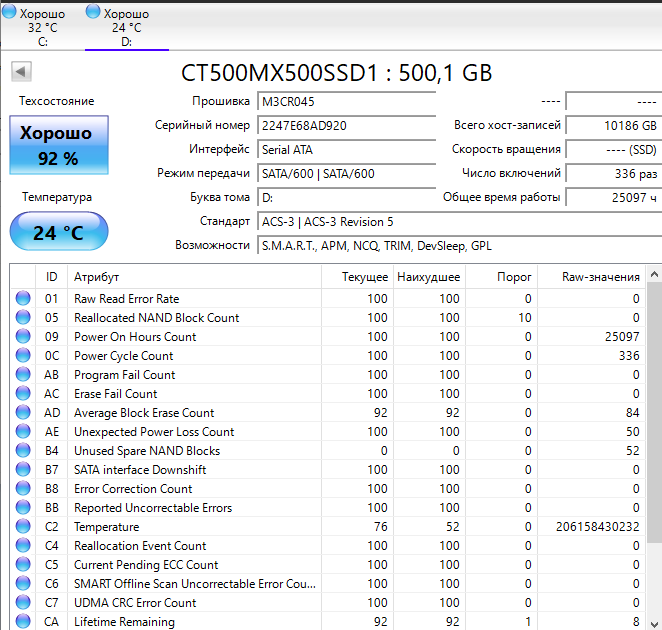This screenshot has height=630, width=662.
Task: Click the ID column header
Action: (52, 277)
